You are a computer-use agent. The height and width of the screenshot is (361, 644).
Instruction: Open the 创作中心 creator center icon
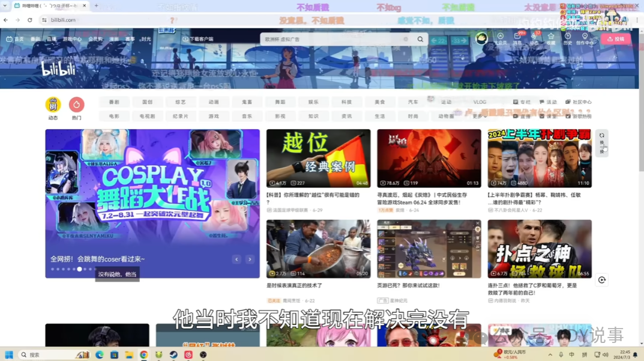point(585,38)
